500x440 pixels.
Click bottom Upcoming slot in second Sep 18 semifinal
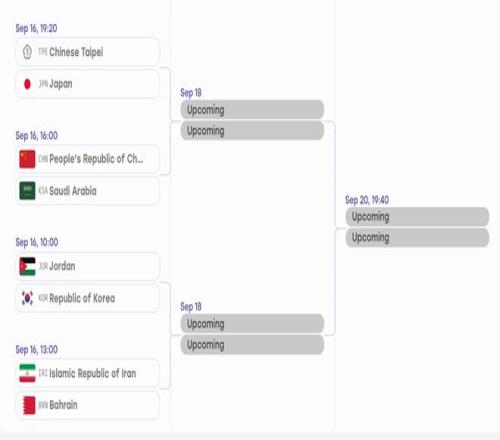pos(252,345)
